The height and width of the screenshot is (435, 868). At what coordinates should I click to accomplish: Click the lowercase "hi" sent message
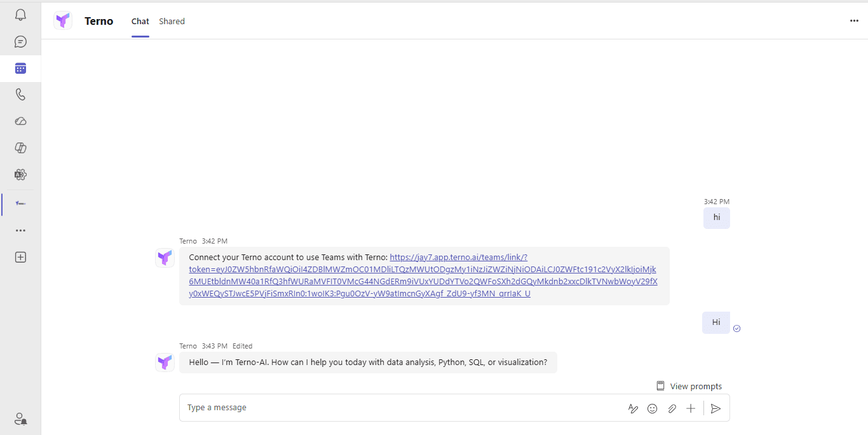(717, 217)
